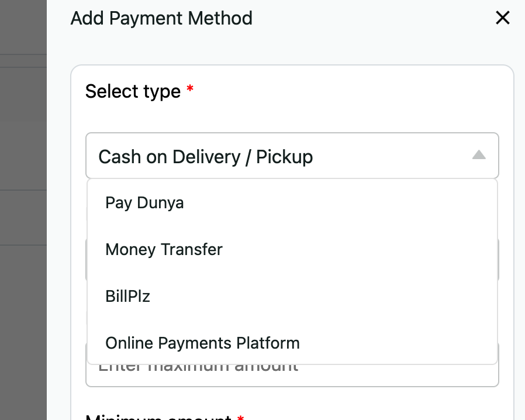
Task: Collapse the type dropdown using its arrow
Action: [479, 155]
